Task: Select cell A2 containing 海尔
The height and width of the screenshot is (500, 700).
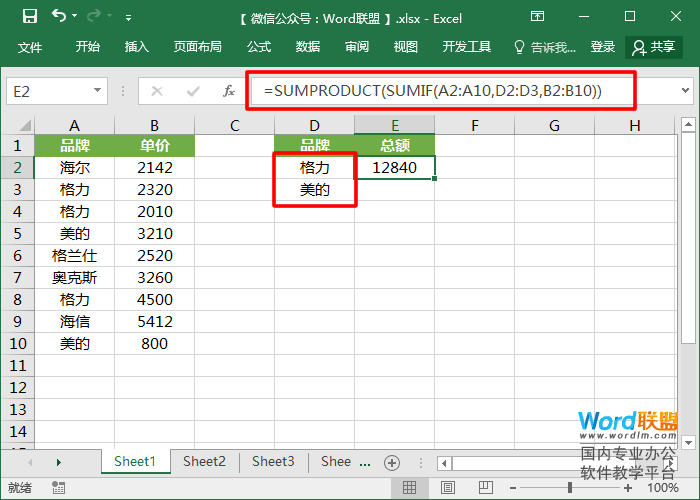Action: (x=75, y=167)
